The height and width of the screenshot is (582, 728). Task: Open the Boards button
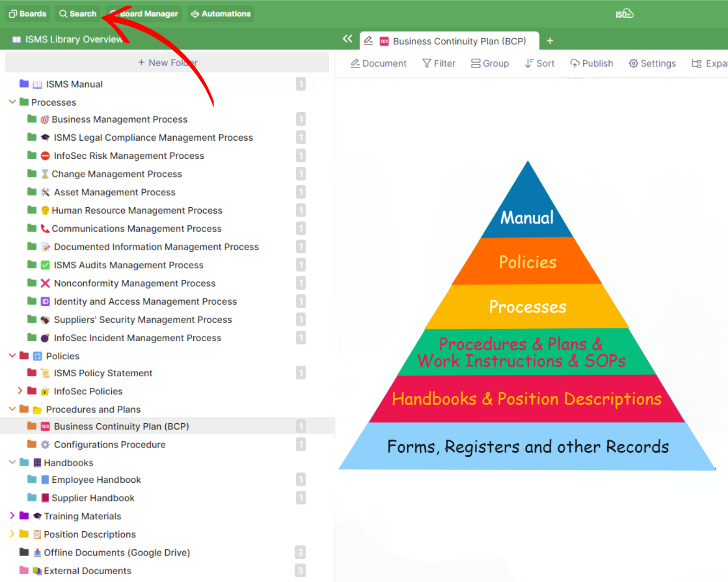(x=27, y=14)
